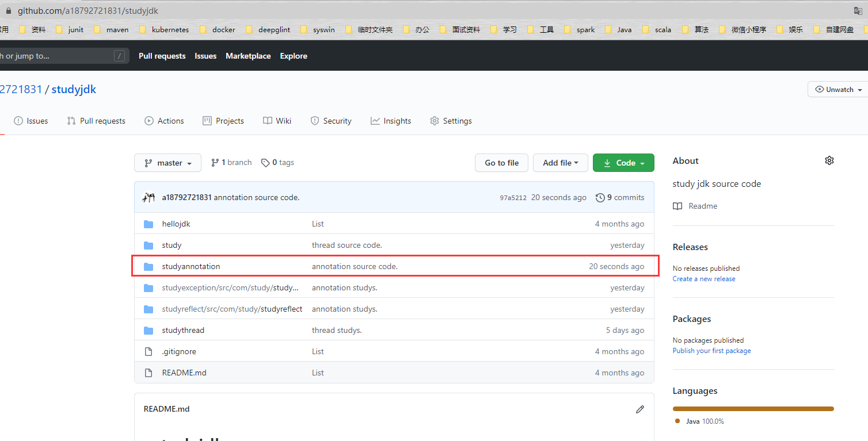The height and width of the screenshot is (441, 868).
Task: Click the translate icon in address bar
Action: tap(858, 11)
